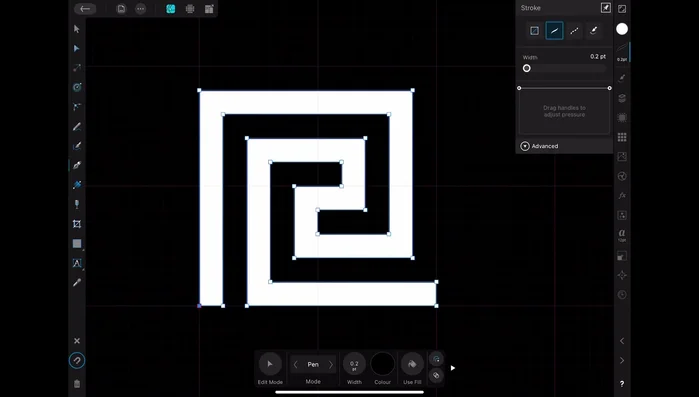Open the Transform studio

(622, 256)
